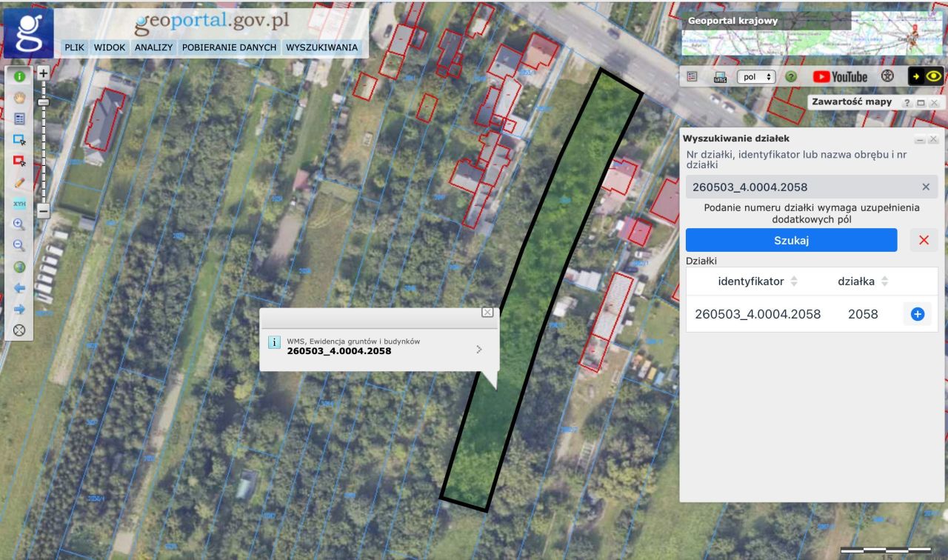Activate the zoom-in magnifier tool
This screenshot has width=948, height=560.
click(19, 224)
